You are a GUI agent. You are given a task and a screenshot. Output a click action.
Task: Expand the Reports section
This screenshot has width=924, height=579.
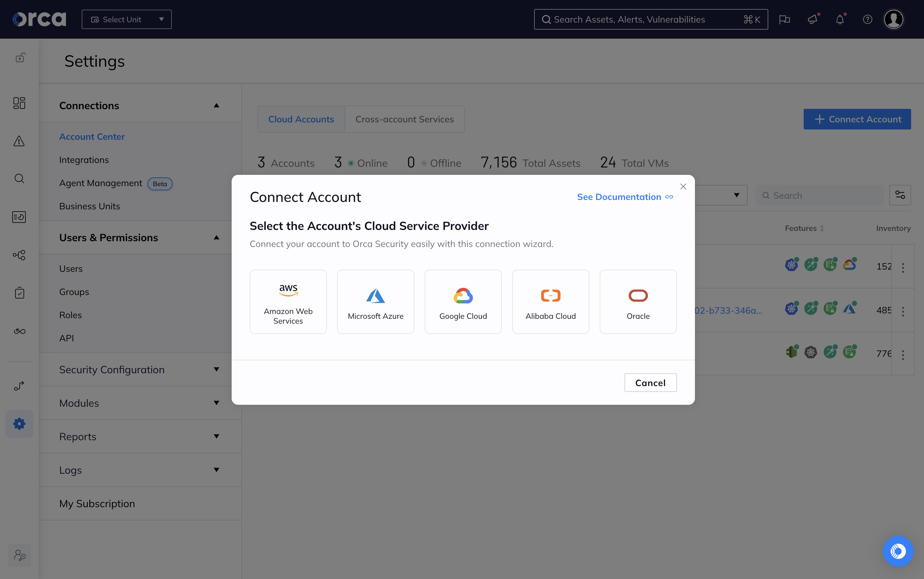pyautogui.click(x=216, y=436)
